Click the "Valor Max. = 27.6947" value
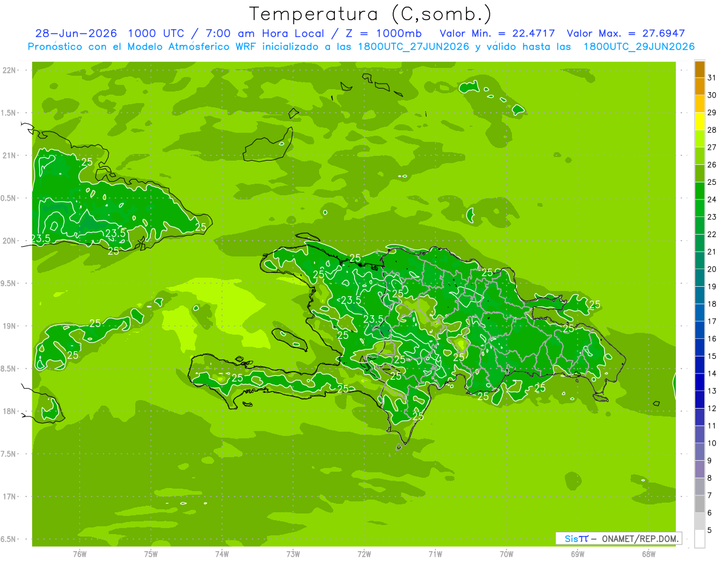728x562 pixels. (626, 33)
